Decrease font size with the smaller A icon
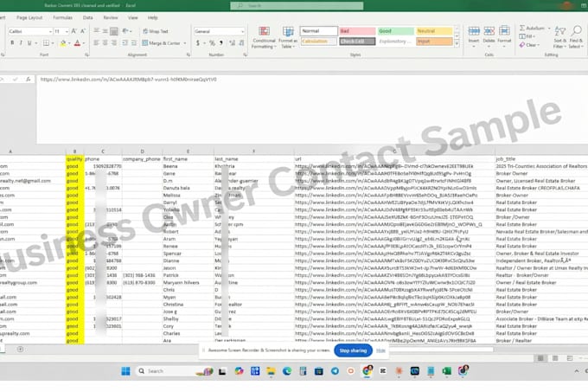Screen dimensions: 588x392 [83, 31]
